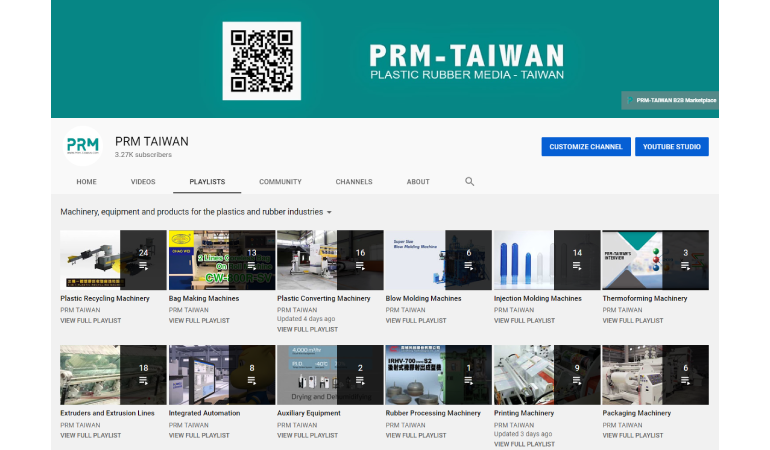Click the playlist icon on Rubber Processing Machinery
This screenshot has width=770, height=450.
pyautogui.click(x=468, y=381)
